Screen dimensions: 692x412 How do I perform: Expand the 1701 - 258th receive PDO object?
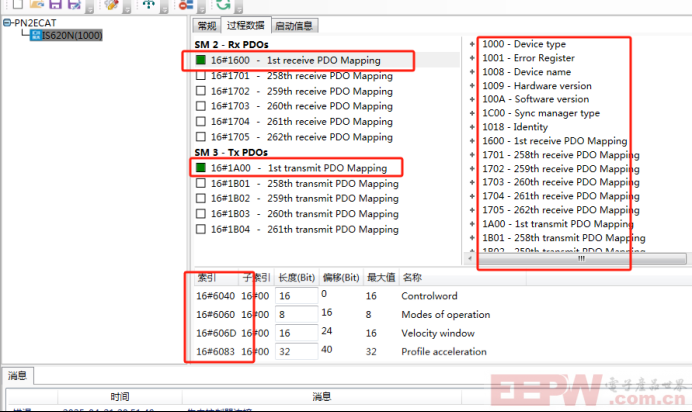[472, 154]
